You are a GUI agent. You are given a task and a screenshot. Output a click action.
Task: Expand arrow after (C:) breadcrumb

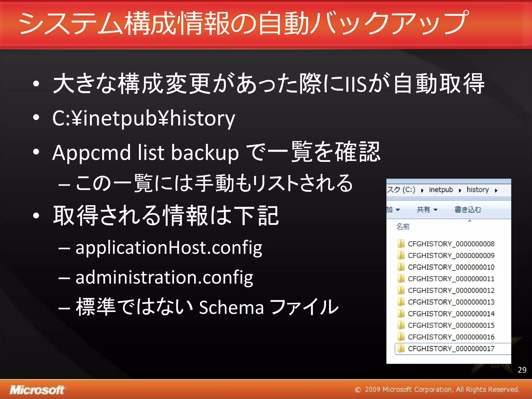422,191
